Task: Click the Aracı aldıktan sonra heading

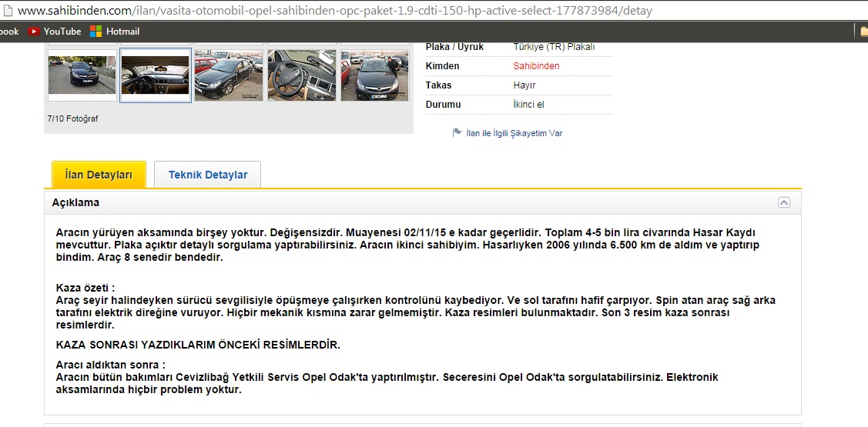Action: pos(111,365)
